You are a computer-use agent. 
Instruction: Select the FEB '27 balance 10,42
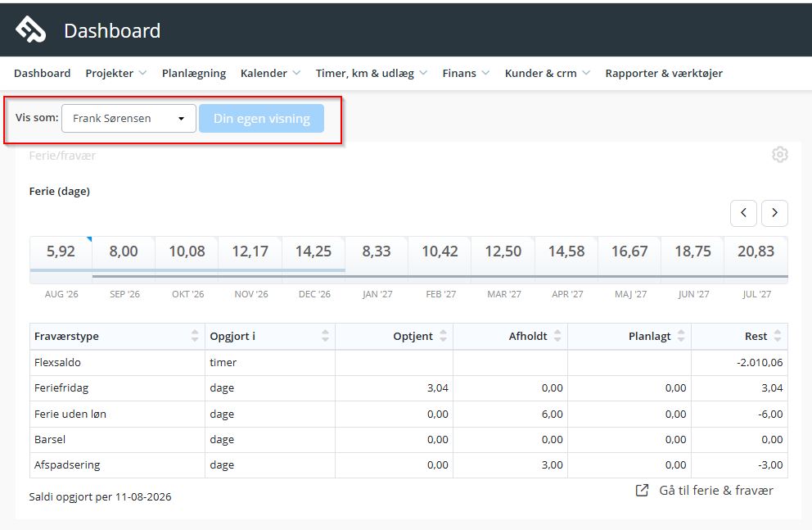coord(440,251)
